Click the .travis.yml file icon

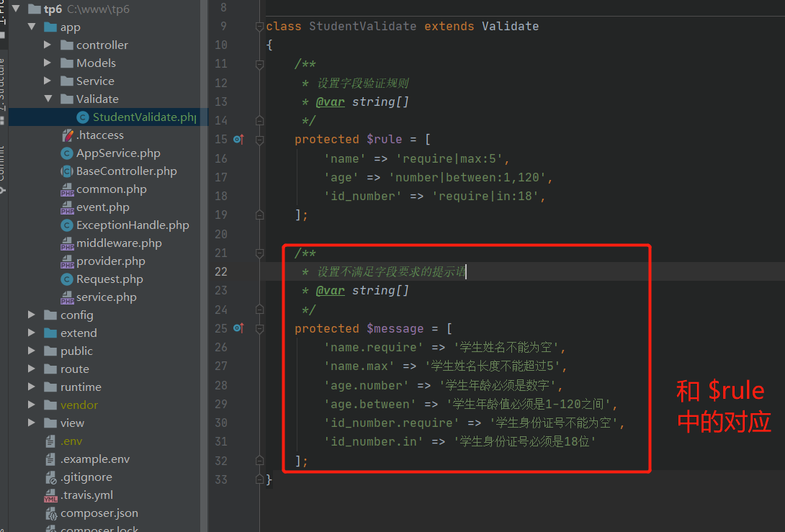pyautogui.click(x=50, y=495)
